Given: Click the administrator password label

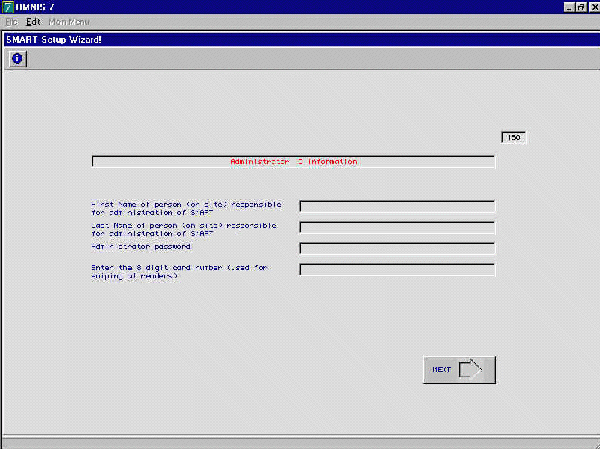Looking at the screenshot, I should (x=141, y=247).
